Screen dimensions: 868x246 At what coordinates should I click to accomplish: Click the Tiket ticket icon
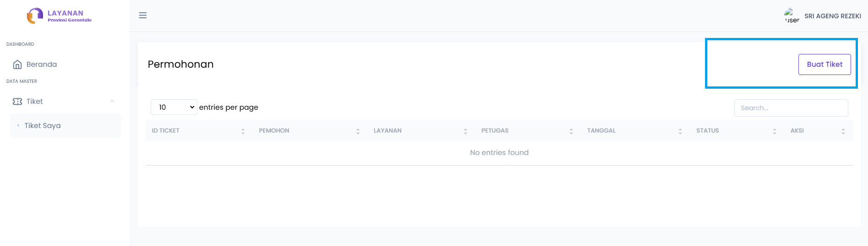17,102
